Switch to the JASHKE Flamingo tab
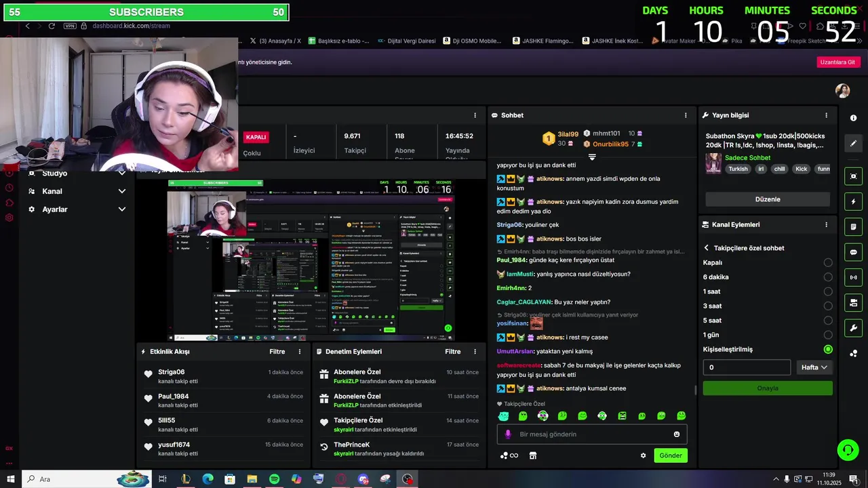The height and width of the screenshot is (488, 868). (x=542, y=41)
